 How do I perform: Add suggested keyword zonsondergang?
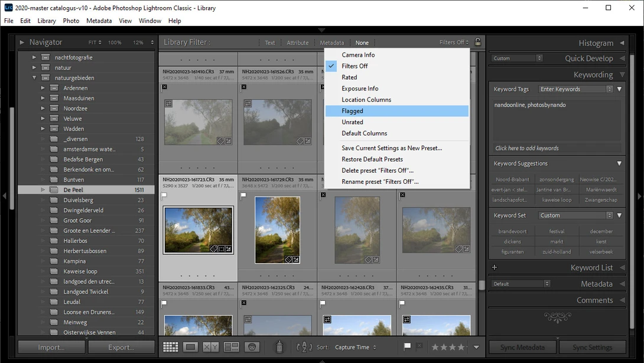tap(557, 179)
